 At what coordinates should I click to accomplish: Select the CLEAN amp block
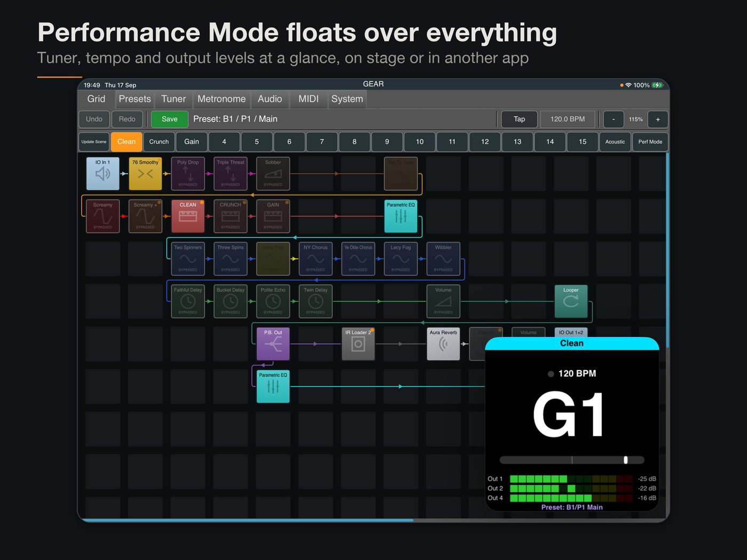tap(188, 216)
